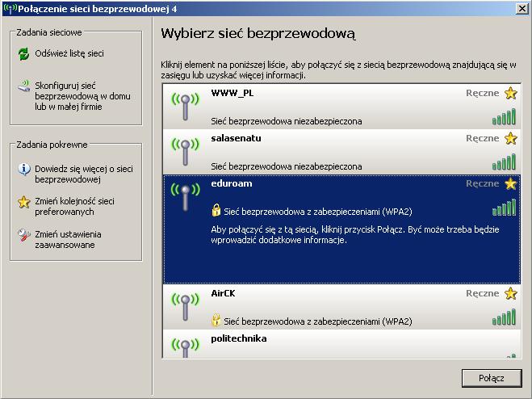Click antenna icon of salasenatu network
Viewport: 532px width, 399px height.
185,152
